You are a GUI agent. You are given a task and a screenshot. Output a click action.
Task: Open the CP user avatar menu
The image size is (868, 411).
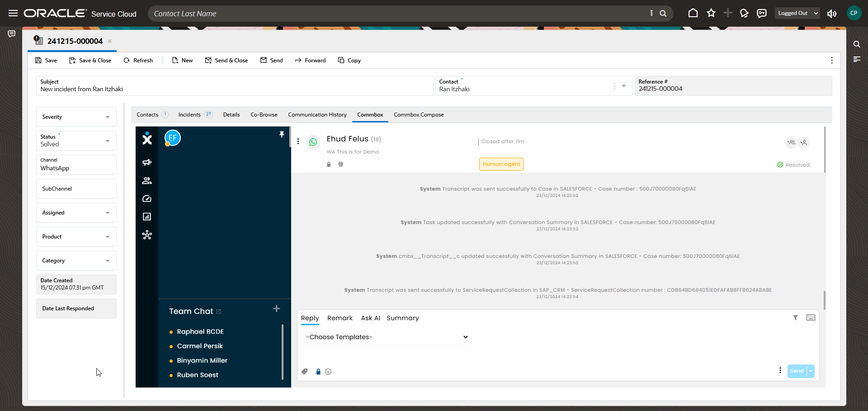point(854,13)
